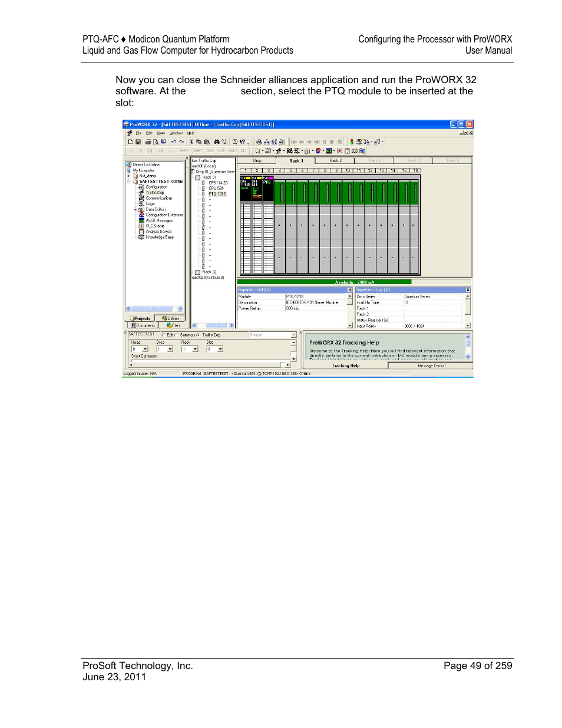The height and width of the screenshot is (728, 562).
Task: Click the Copy toolbar icon
Action: (x=199, y=141)
